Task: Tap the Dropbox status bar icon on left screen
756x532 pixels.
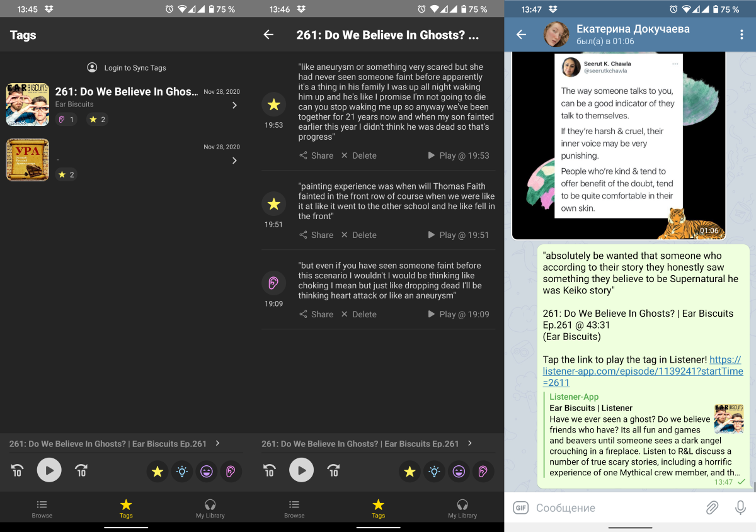Action: (x=49, y=9)
